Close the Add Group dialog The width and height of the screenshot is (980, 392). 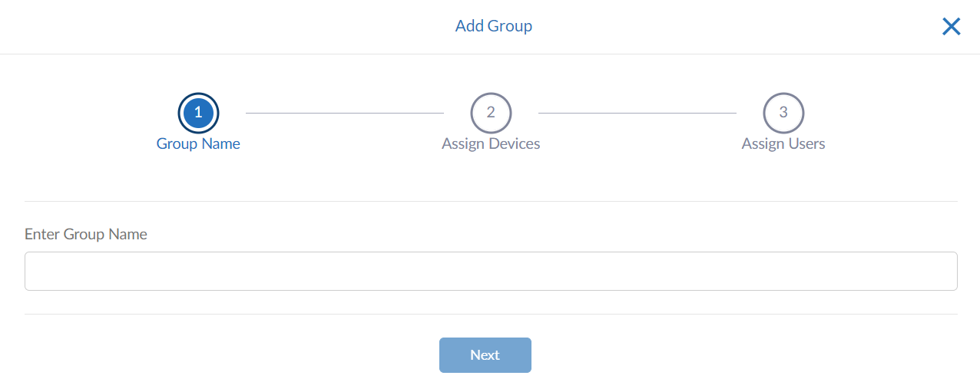(951, 27)
